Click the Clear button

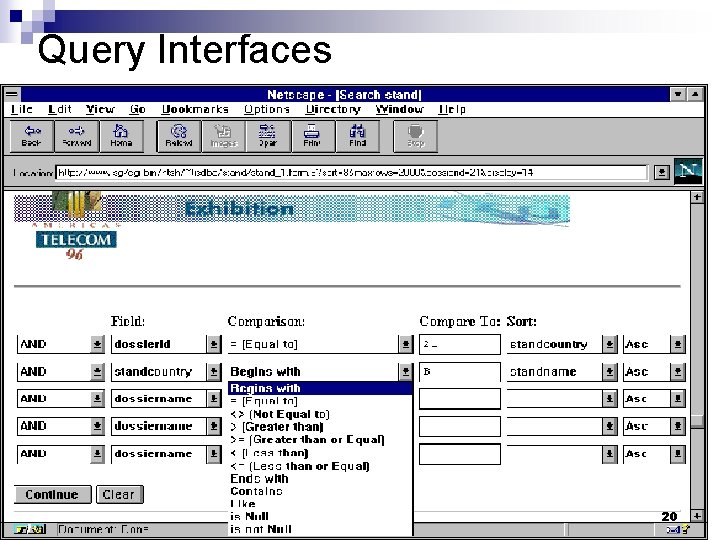point(119,495)
